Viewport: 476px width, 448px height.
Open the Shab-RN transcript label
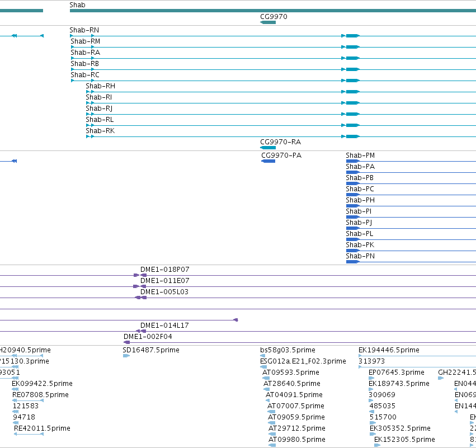[x=84, y=30]
